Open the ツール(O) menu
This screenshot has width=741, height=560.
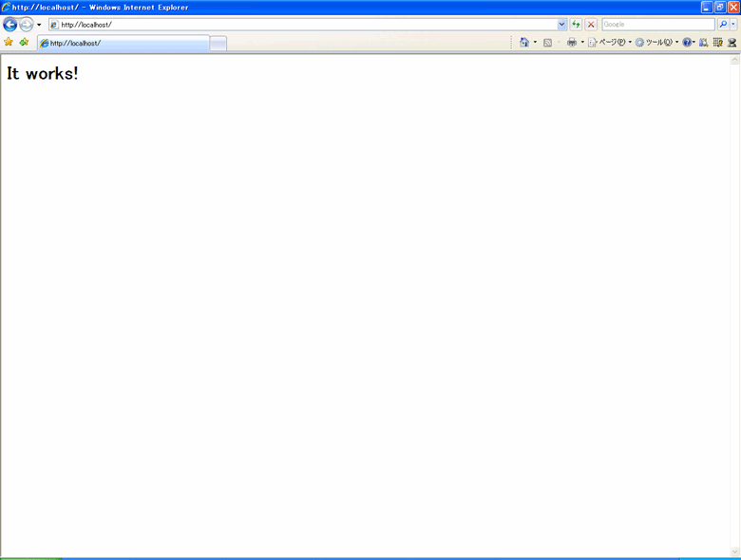[x=654, y=43]
